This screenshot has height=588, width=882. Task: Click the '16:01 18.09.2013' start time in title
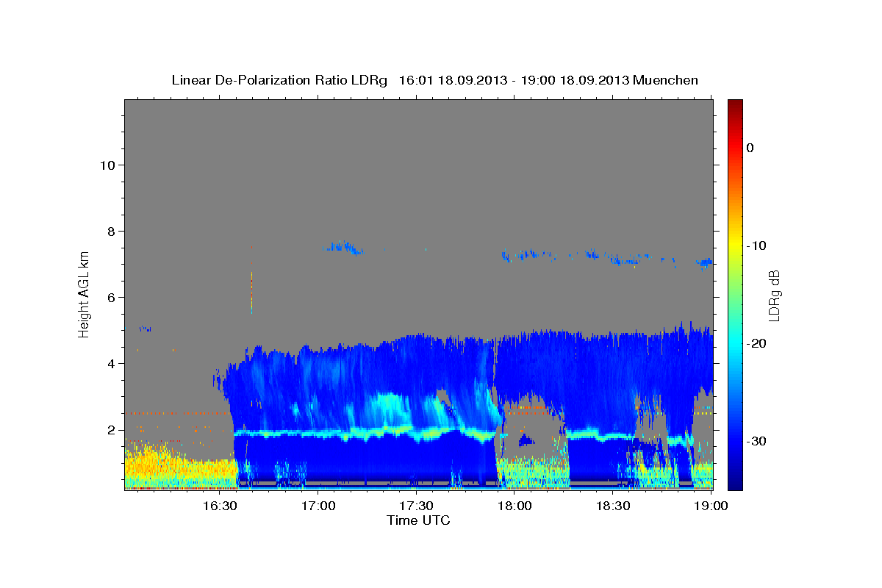click(x=453, y=80)
